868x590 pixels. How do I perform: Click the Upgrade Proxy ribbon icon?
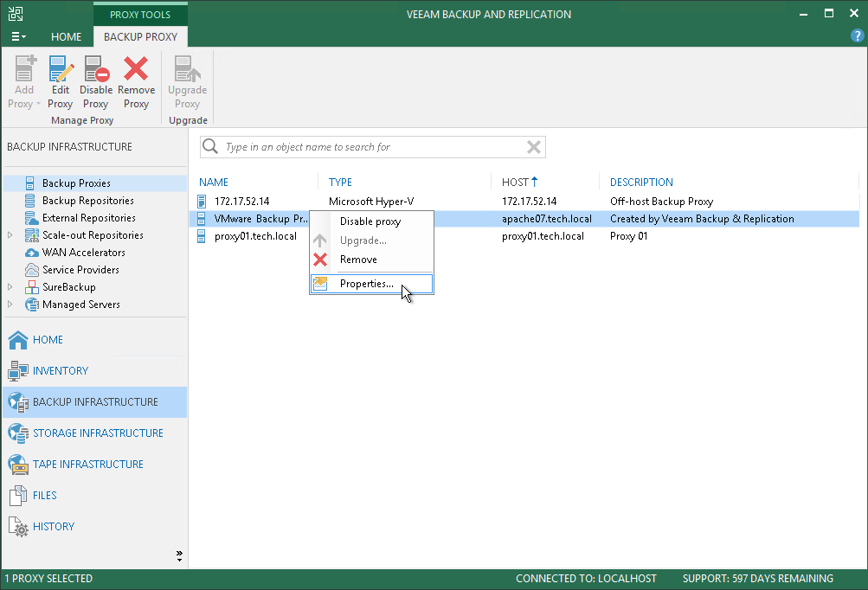pos(188,68)
